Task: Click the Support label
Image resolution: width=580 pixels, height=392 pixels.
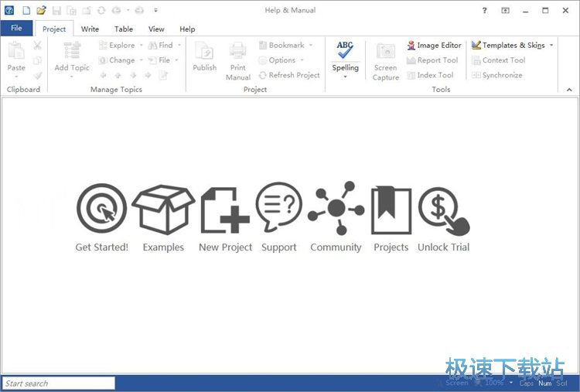Action: click(x=279, y=247)
